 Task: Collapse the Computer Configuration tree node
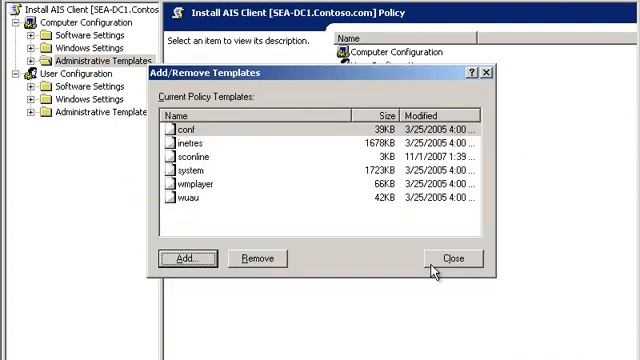[16, 22]
